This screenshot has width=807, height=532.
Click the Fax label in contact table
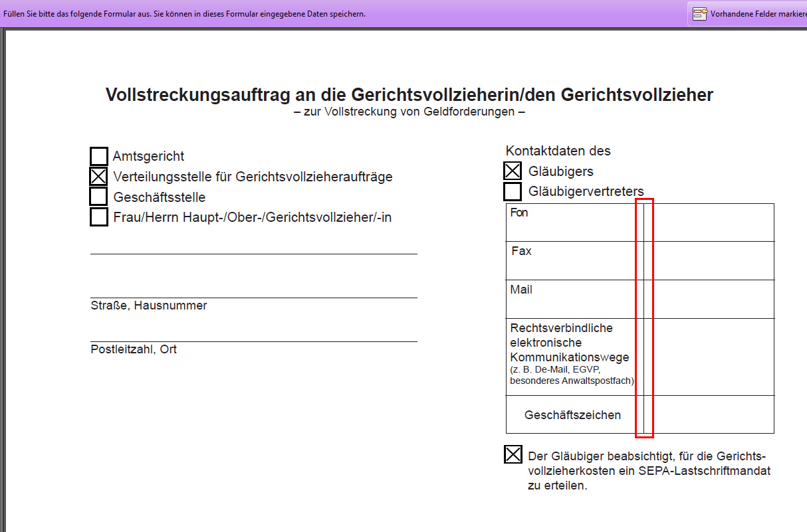coord(522,251)
